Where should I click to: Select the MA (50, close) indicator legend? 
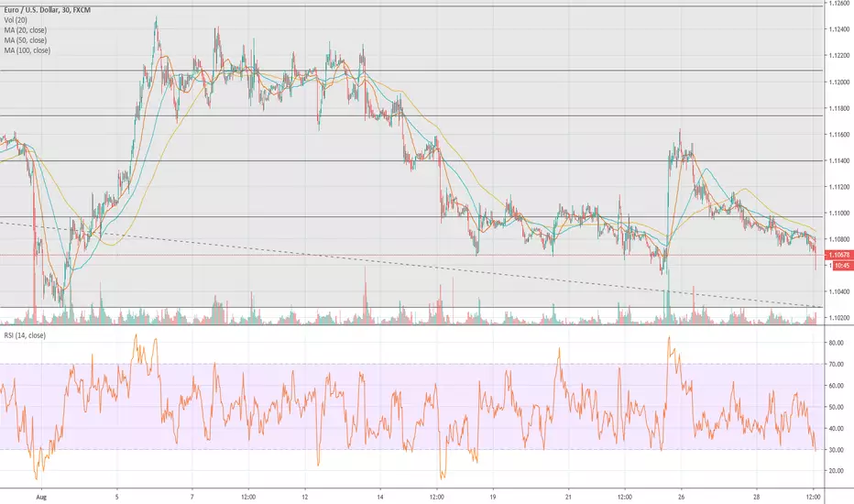click(26, 40)
